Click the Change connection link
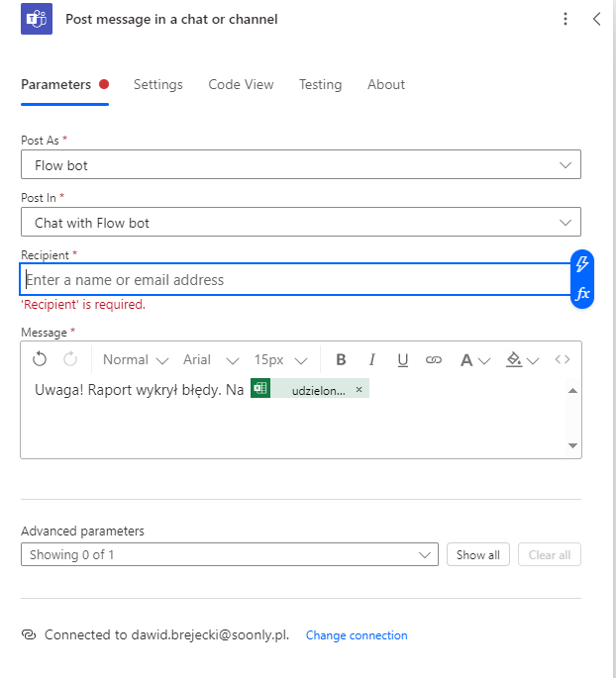The width and height of the screenshot is (616, 678). click(357, 635)
